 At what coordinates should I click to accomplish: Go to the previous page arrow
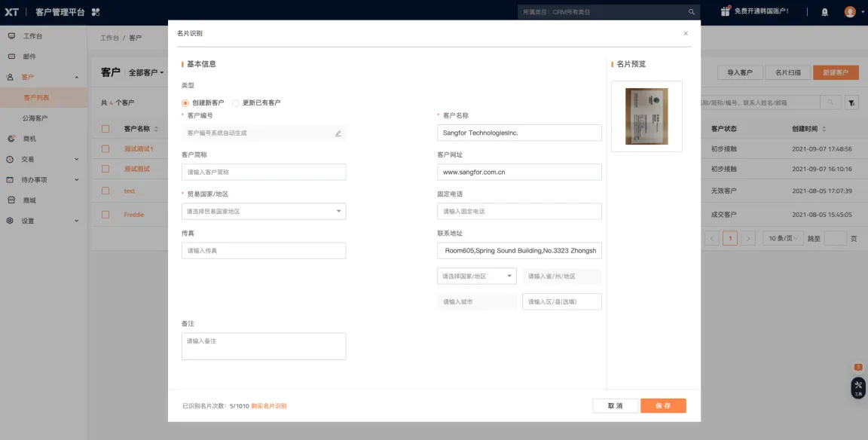pyautogui.click(x=712, y=239)
